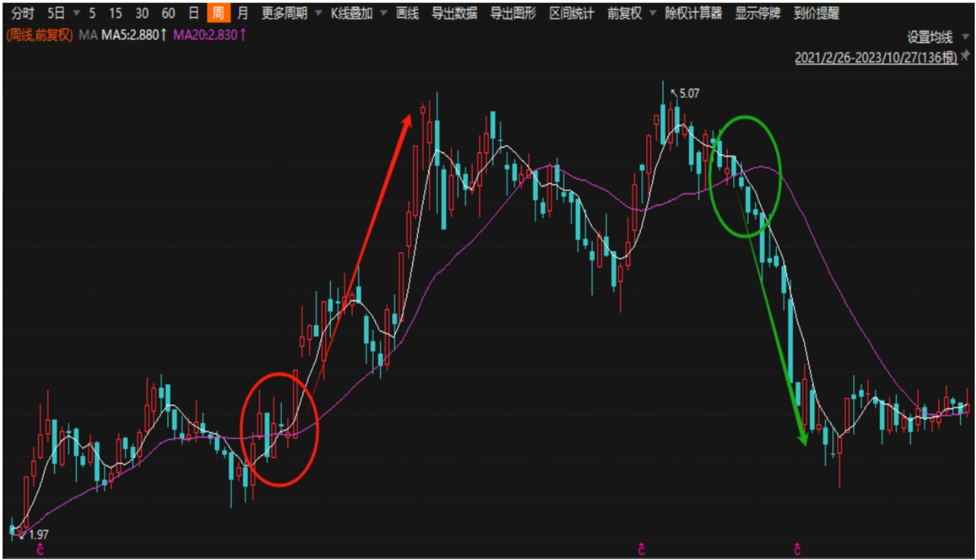
Task: Click the 1.97 low price label
Action: point(39,534)
